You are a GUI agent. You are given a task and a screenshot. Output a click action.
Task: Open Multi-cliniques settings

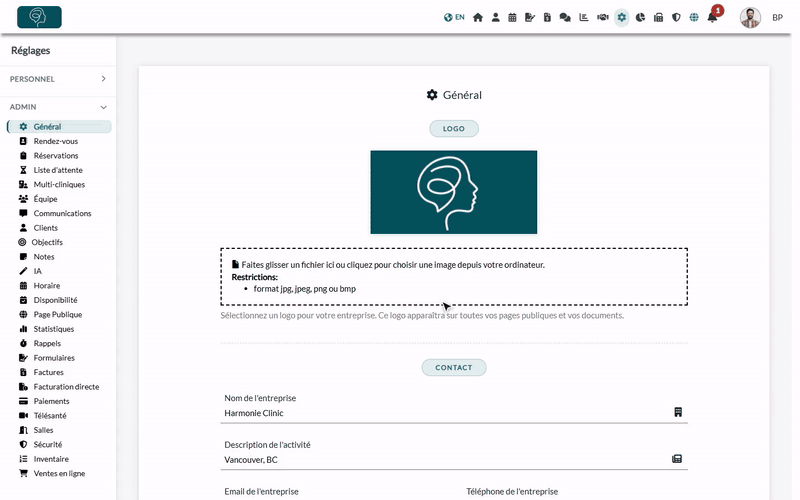point(59,184)
